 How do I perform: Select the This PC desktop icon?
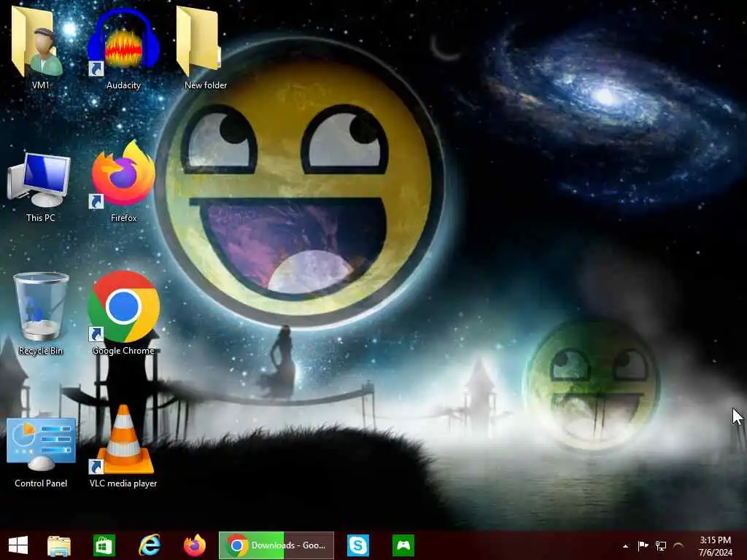pos(39,180)
